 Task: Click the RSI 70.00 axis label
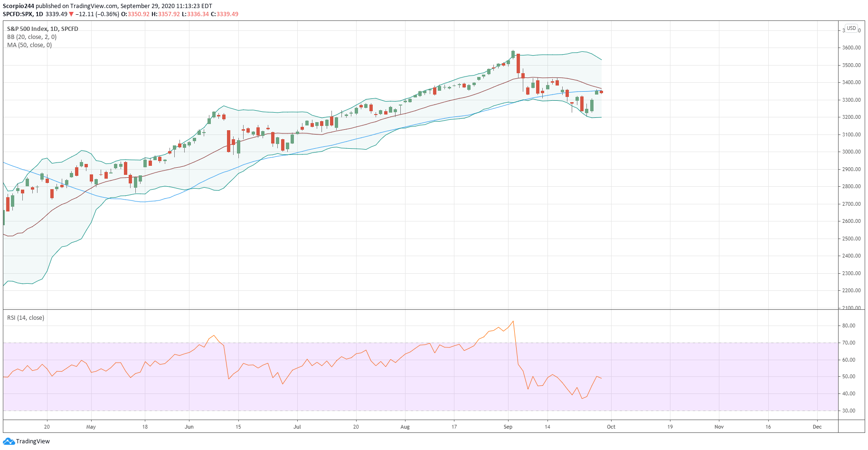coord(849,343)
